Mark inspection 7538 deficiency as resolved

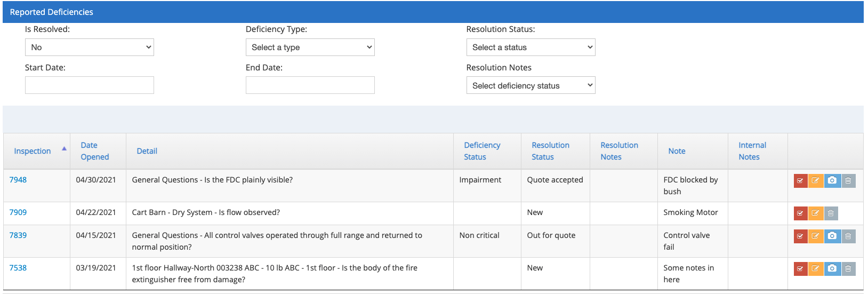(x=800, y=269)
